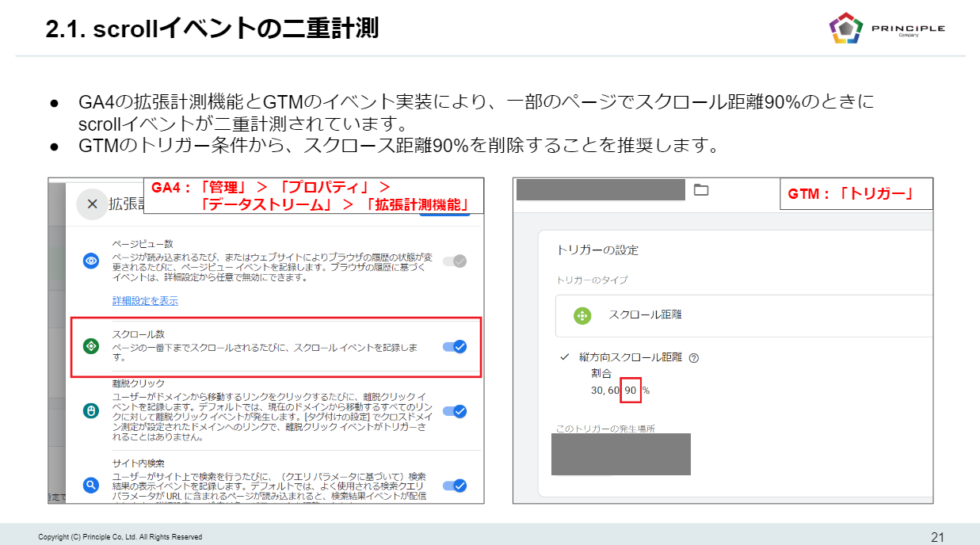Click the green scroll tracking icon in GA4
This screenshot has height=545, width=980.
tap(91, 346)
